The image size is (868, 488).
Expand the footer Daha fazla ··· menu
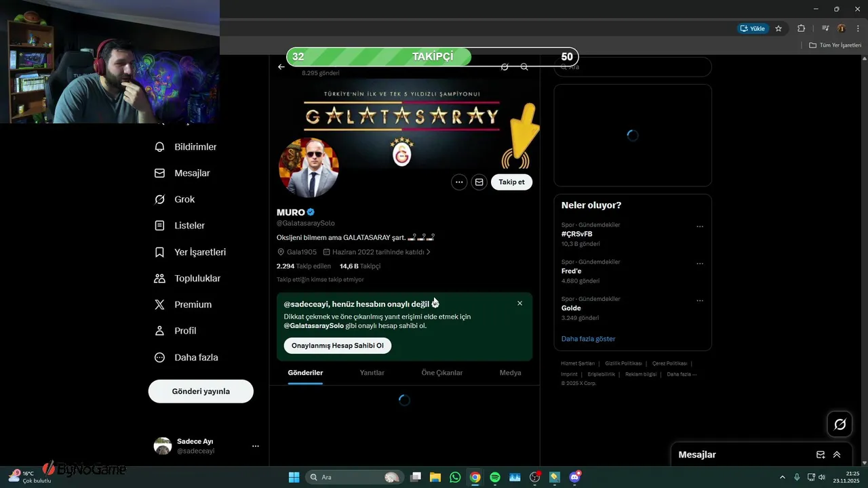tap(682, 374)
